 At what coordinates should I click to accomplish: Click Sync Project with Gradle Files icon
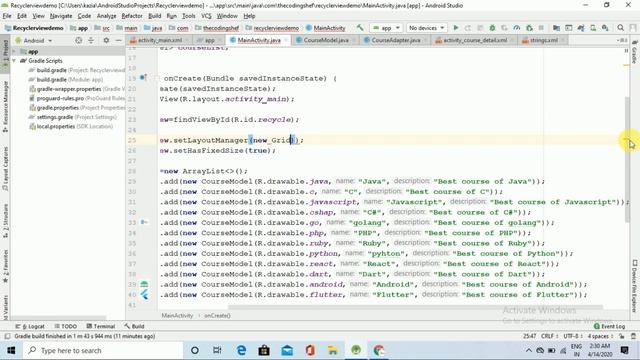coord(581,28)
